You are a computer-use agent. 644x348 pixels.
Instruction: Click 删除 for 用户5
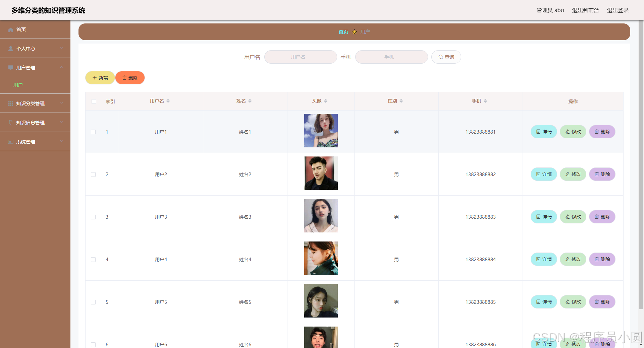(x=602, y=302)
